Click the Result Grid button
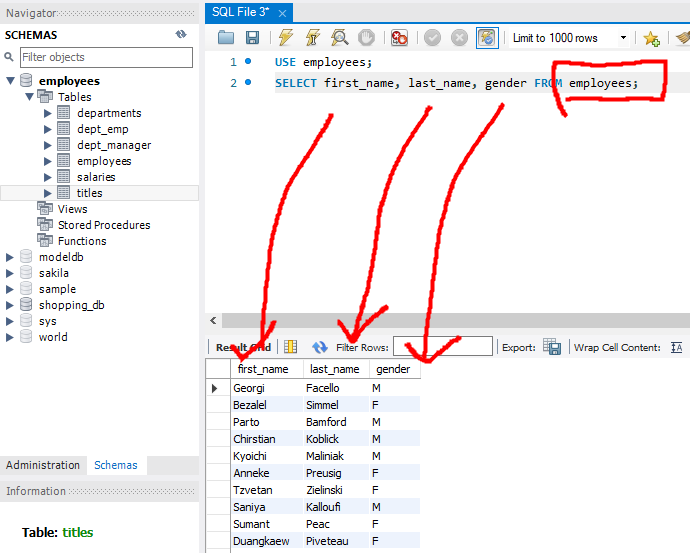Viewport: 690px width, 553px height. click(x=243, y=348)
